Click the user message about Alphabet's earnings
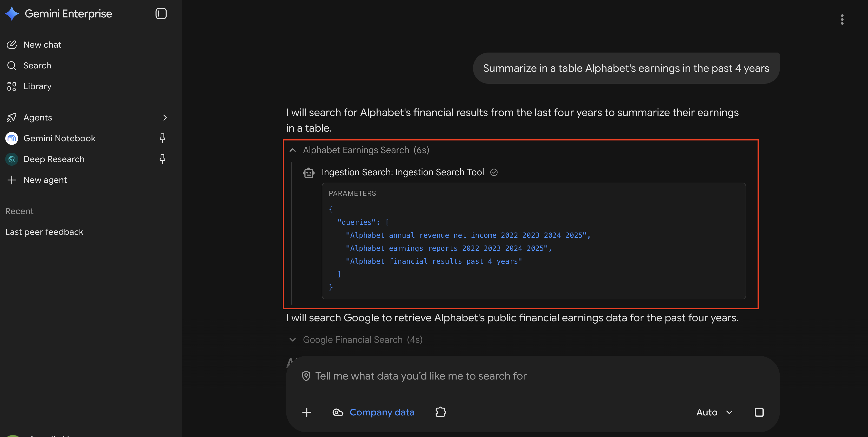 (626, 68)
